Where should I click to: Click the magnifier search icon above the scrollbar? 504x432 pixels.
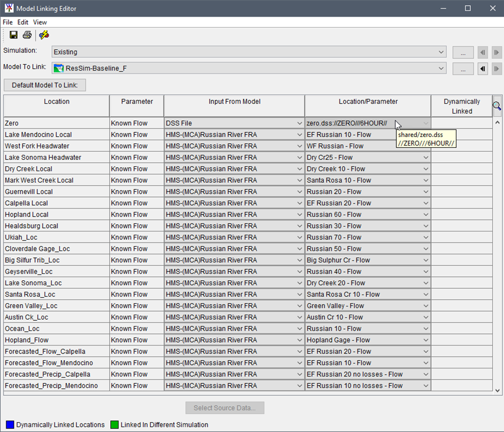click(497, 105)
